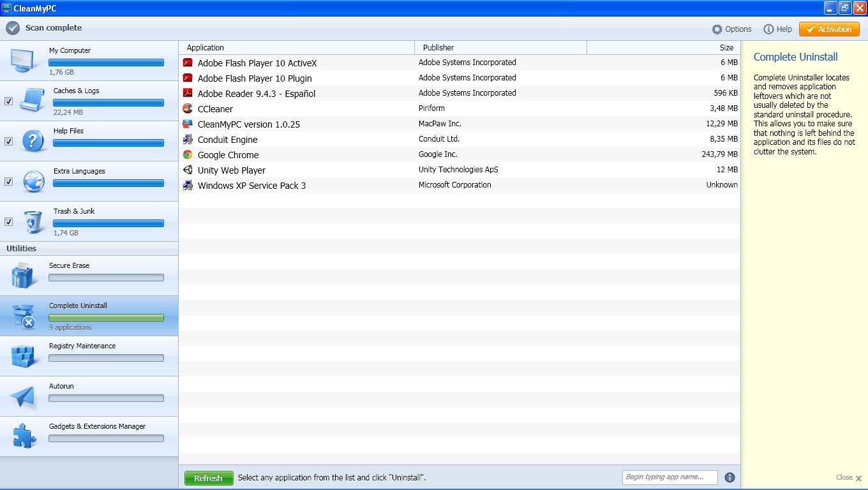Click the Caches & Logs scroll icon

pyautogui.click(x=32, y=100)
